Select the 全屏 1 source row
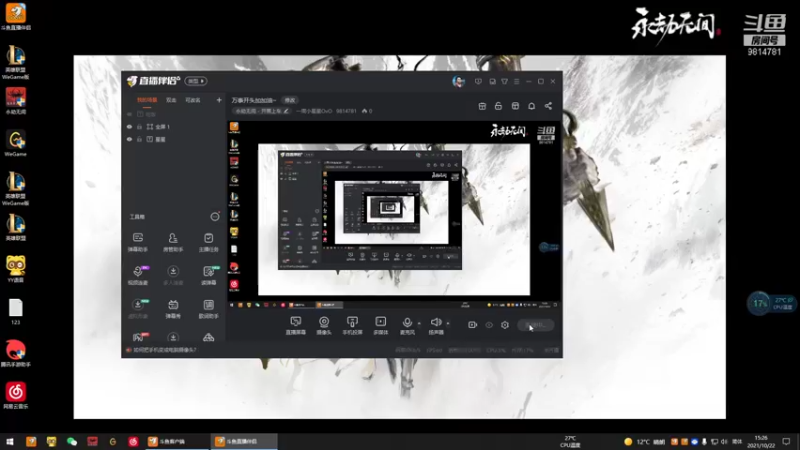This screenshot has height=450, width=800. point(173,127)
